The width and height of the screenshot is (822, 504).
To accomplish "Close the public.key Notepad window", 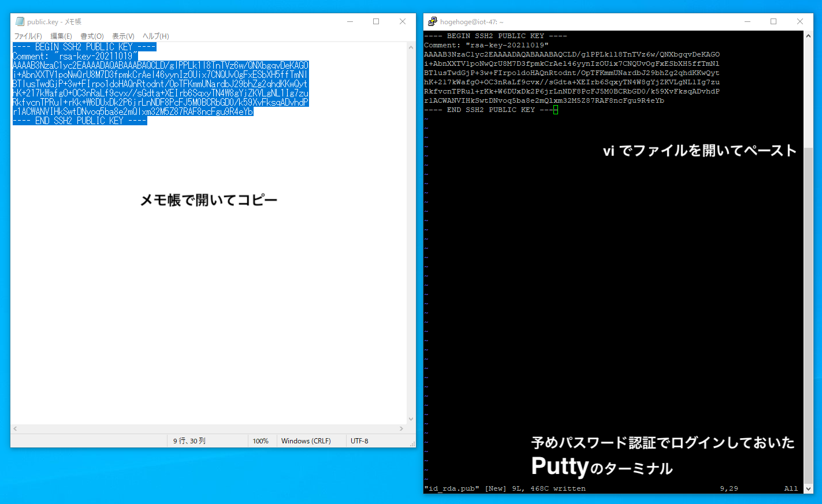I will (x=403, y=22).
